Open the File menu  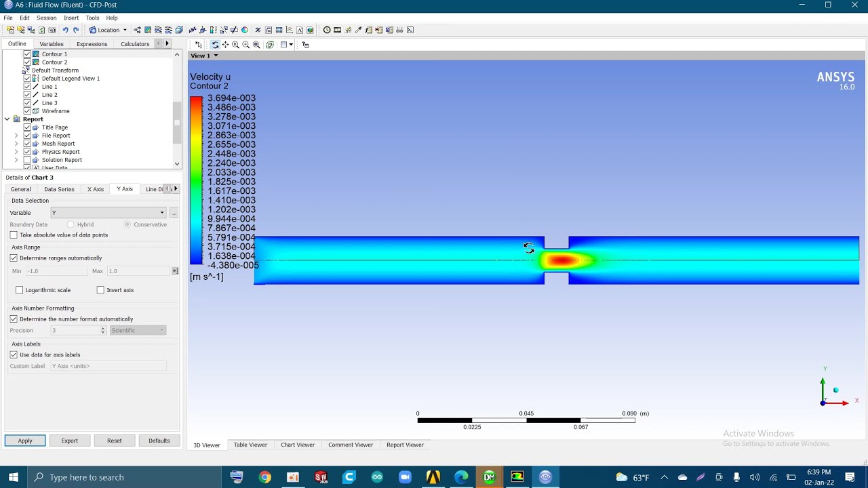(8, 18)
